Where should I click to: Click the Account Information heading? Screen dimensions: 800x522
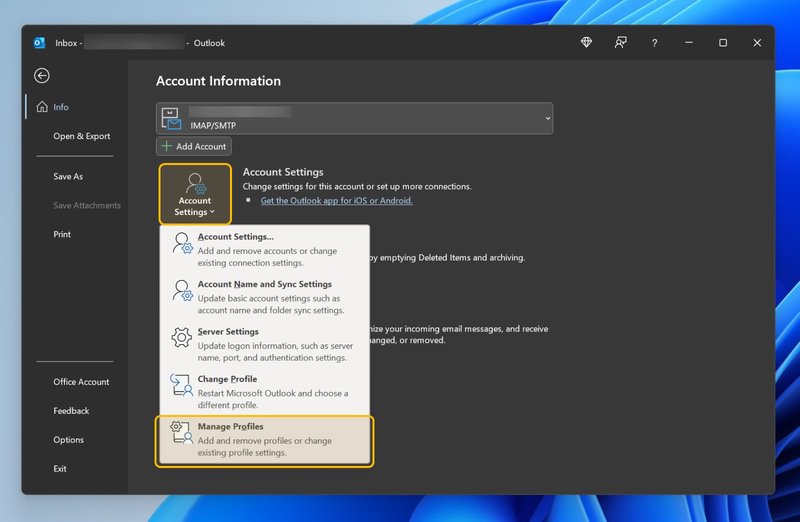coord(218,81)
